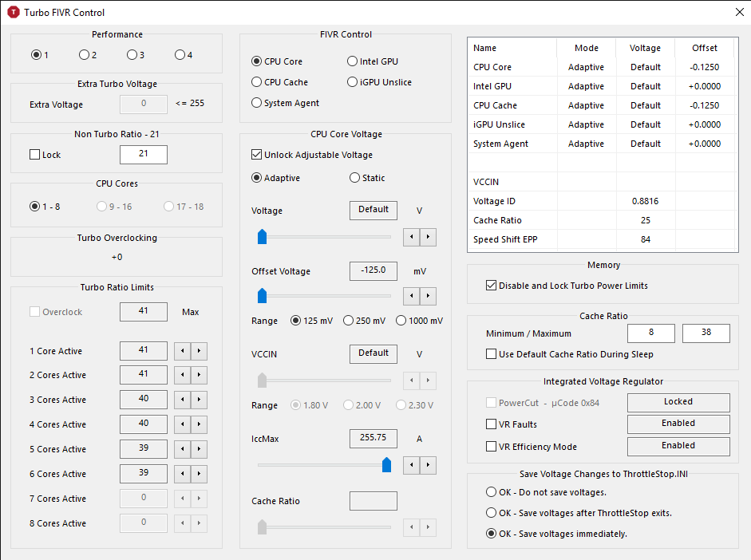
Task: Increase 3 Cores Active ratio with right arrow
Action: tap(199, 400)
